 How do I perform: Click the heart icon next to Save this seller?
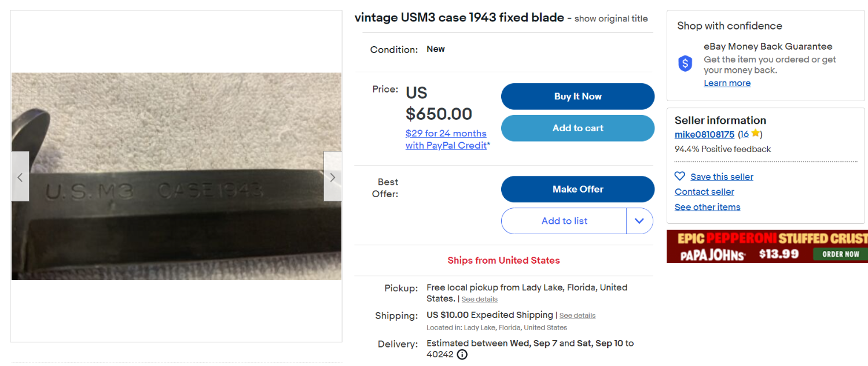pos(680,176)
